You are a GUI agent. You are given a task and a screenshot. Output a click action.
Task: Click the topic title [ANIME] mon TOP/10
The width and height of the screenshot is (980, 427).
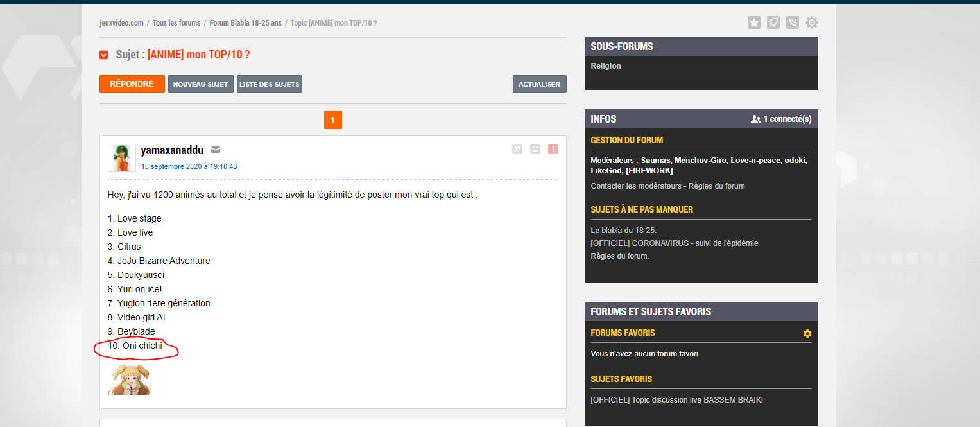click(x=198, y=55)
